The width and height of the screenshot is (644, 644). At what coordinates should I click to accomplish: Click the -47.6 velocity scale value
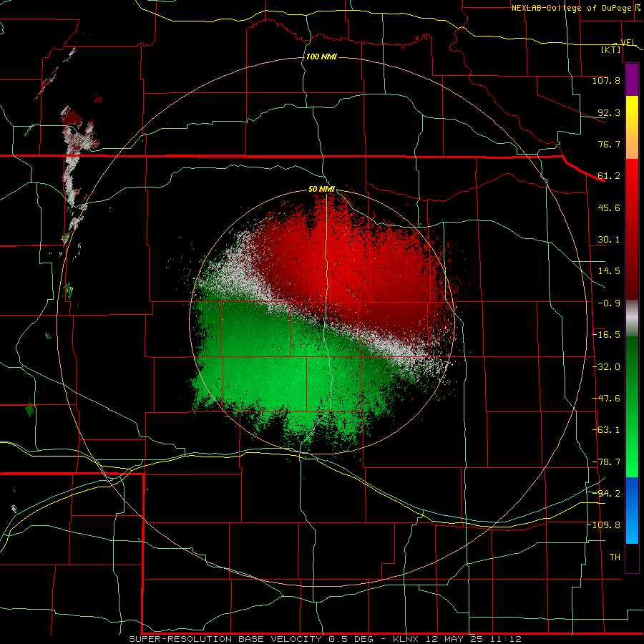coord(606,399)
